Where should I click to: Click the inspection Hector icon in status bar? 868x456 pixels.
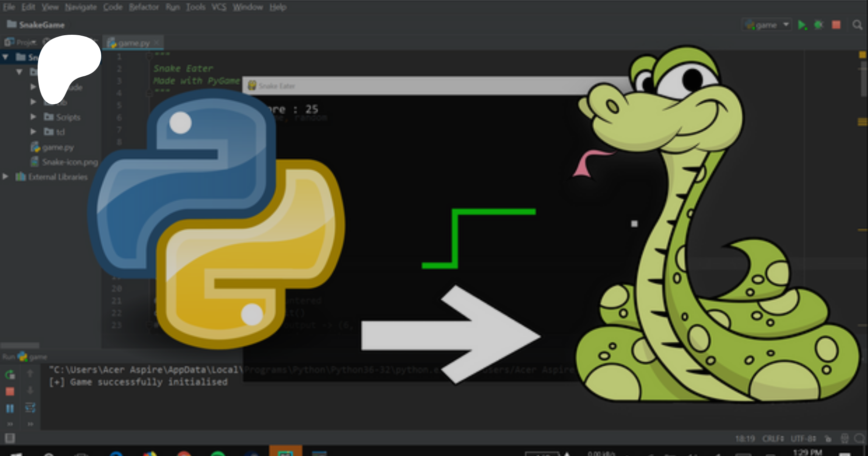click(x=844, y=438)
